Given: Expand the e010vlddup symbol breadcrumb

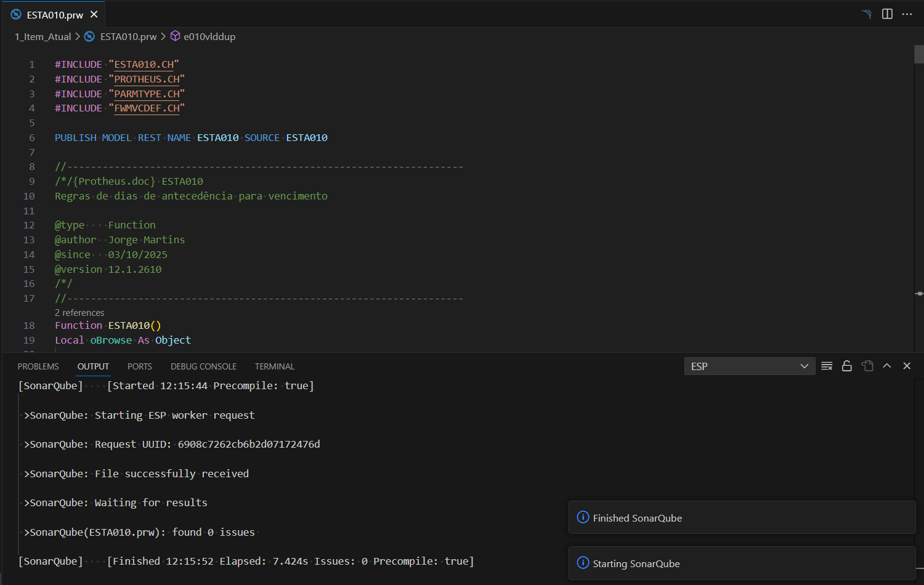Looking at the screenshot, I should (209, 36).
